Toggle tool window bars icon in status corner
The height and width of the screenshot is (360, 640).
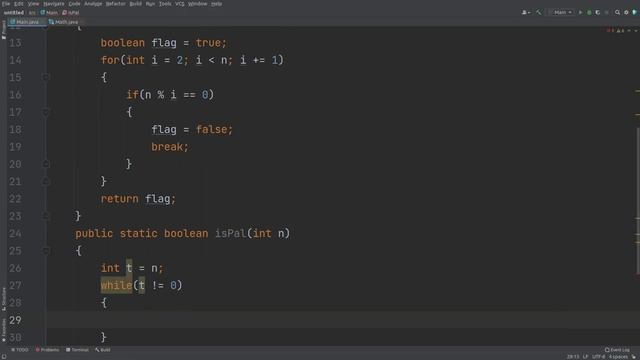(4, 357)
